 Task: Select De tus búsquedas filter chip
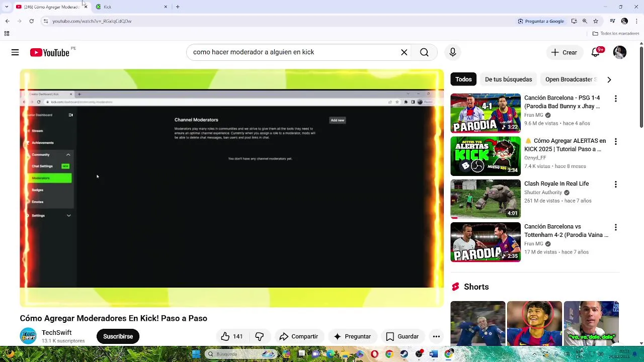coord(508,79)
